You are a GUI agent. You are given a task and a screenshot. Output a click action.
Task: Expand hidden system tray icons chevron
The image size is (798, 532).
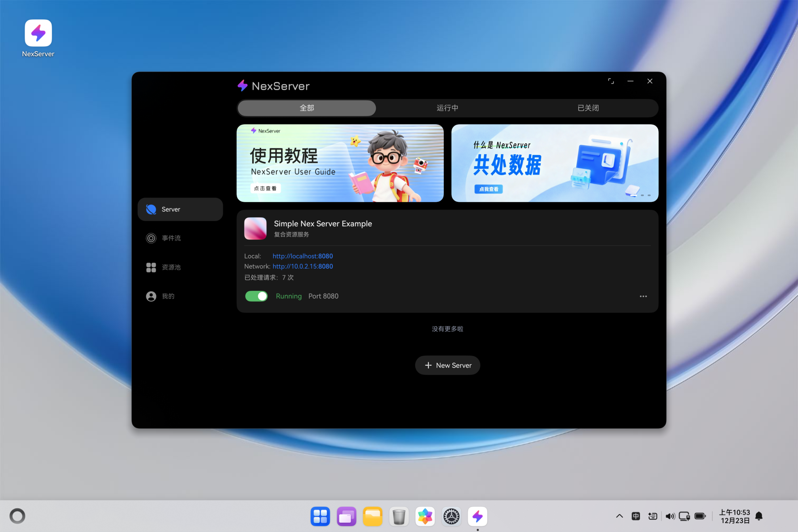(619, 516)
